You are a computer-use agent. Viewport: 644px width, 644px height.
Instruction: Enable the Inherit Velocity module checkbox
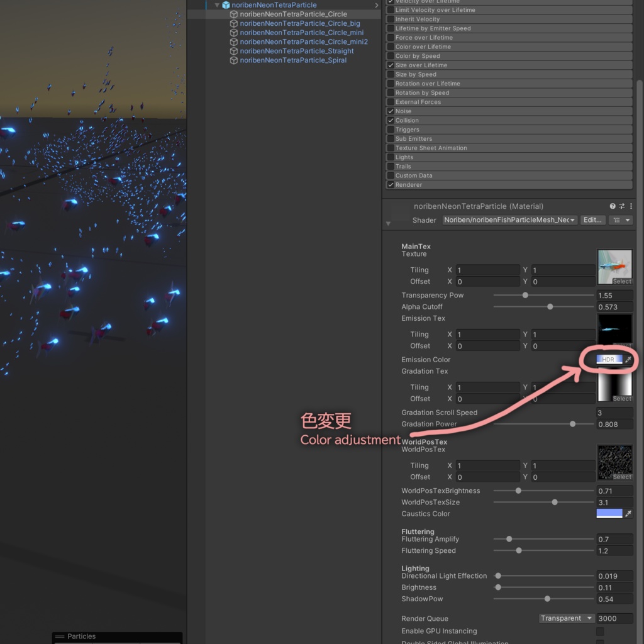click(391, 19)
